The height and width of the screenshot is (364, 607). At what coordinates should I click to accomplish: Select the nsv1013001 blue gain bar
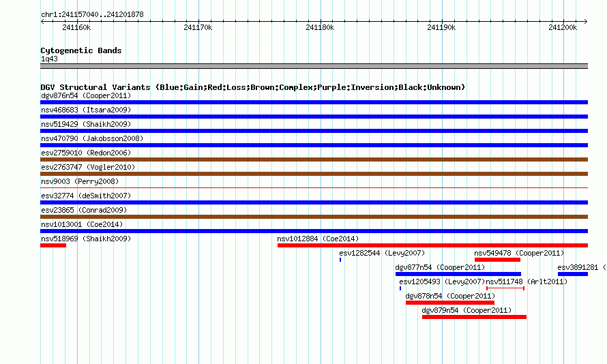[314, 231]
